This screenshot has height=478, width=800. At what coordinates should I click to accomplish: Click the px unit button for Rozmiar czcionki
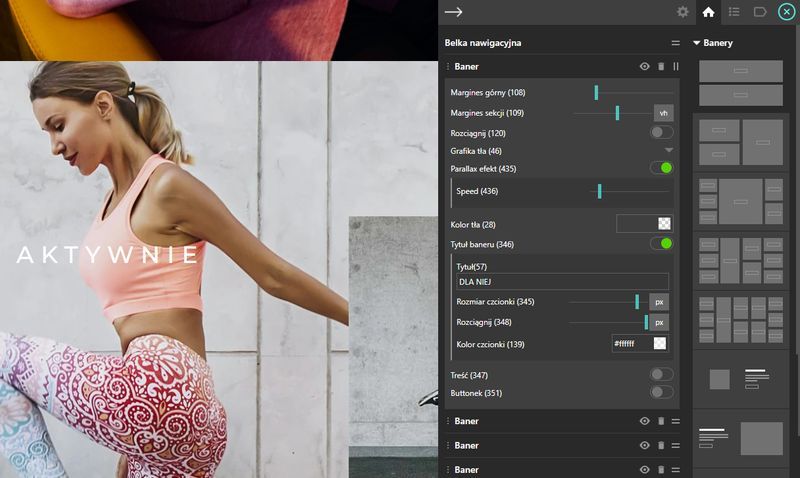coord(659,301)
